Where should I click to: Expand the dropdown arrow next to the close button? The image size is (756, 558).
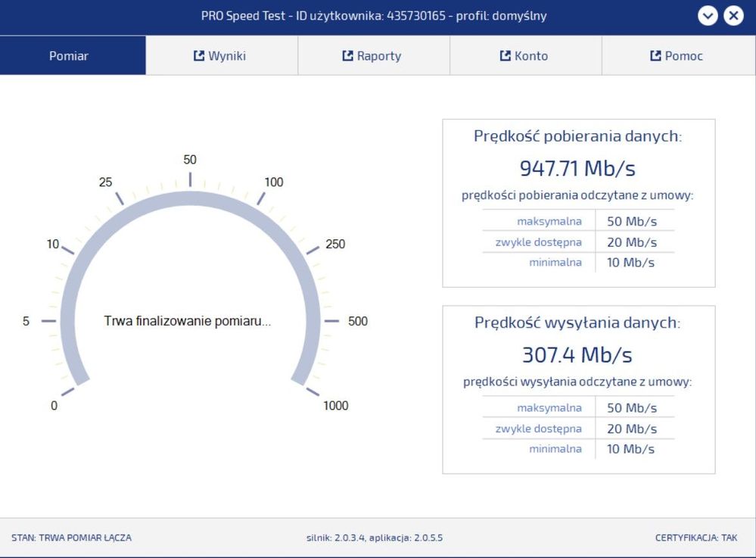click(x=708, y=16)
